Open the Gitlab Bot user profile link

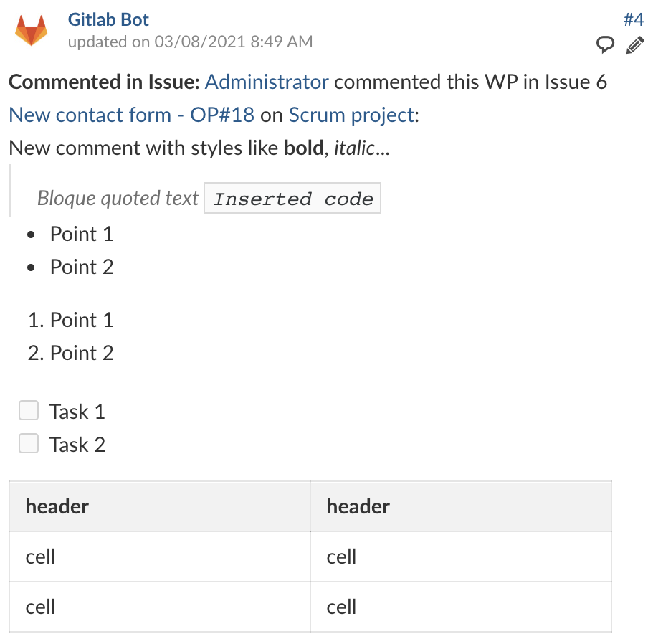[x=108, y=19]
